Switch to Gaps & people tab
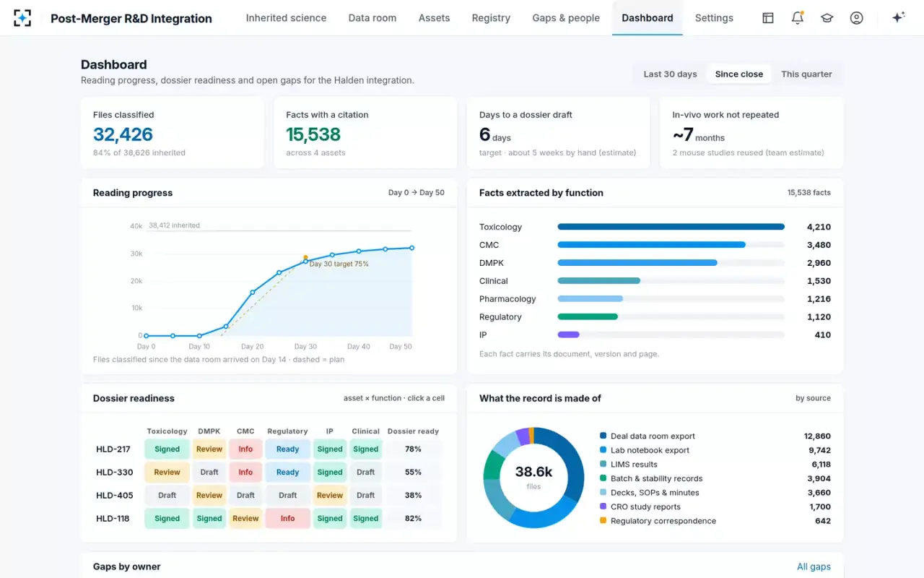 (x=566, y=18)
